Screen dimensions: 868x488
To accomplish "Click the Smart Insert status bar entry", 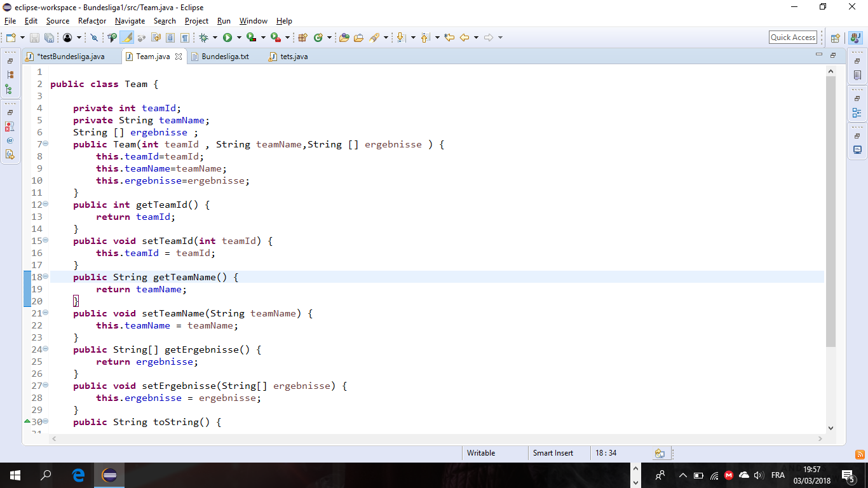I will tap(553, 453).
